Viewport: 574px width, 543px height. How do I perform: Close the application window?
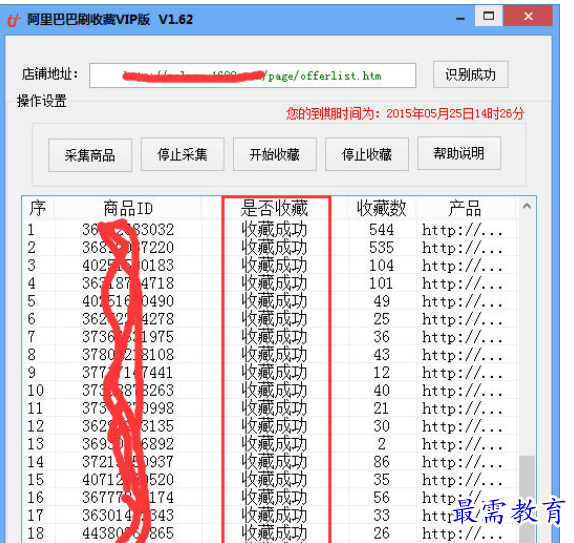528,16
